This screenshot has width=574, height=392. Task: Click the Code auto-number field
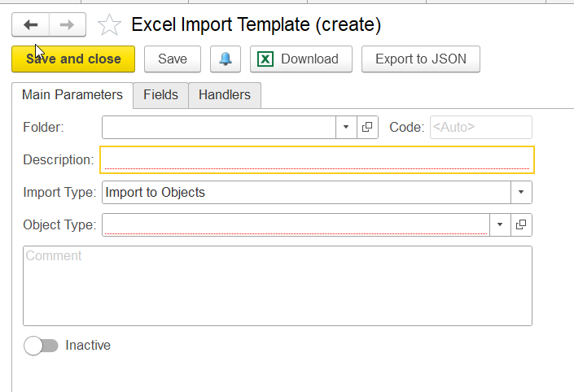point(481,127)
